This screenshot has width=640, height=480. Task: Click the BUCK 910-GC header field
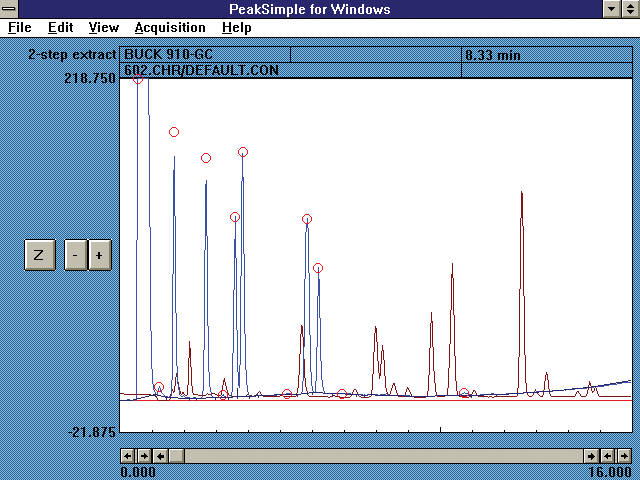click(x=205, y=55)
